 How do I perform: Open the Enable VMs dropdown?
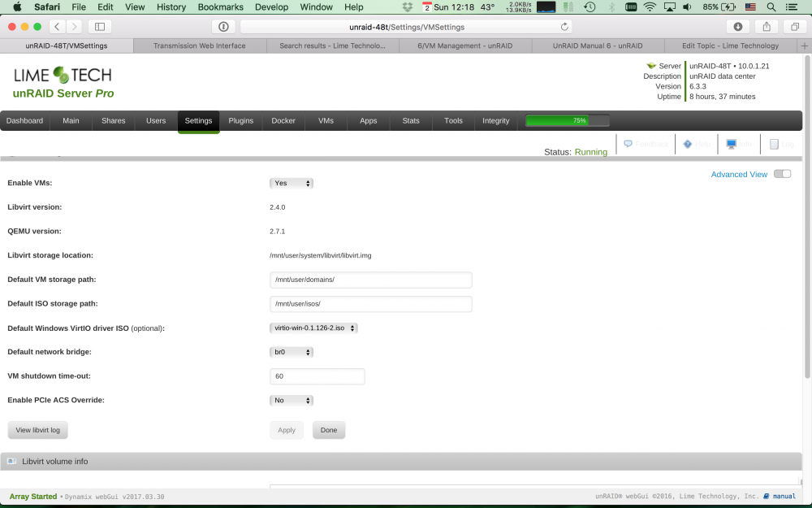coord(291,183)
